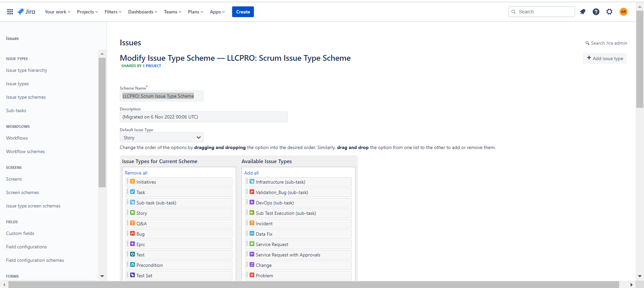Open the Help question mark icon
This screenshot has height=288, width=644.
[x=596, y=12]
